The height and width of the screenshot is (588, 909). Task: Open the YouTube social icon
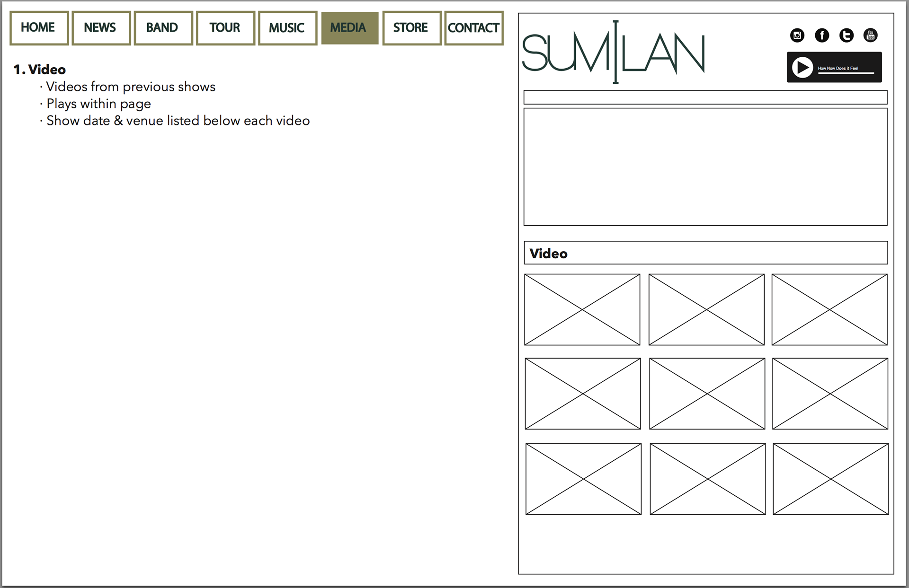[x=870, y=35]
